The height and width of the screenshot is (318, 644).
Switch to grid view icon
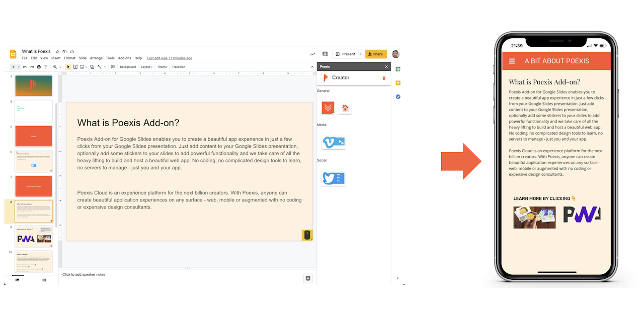(x=44, y=280)
